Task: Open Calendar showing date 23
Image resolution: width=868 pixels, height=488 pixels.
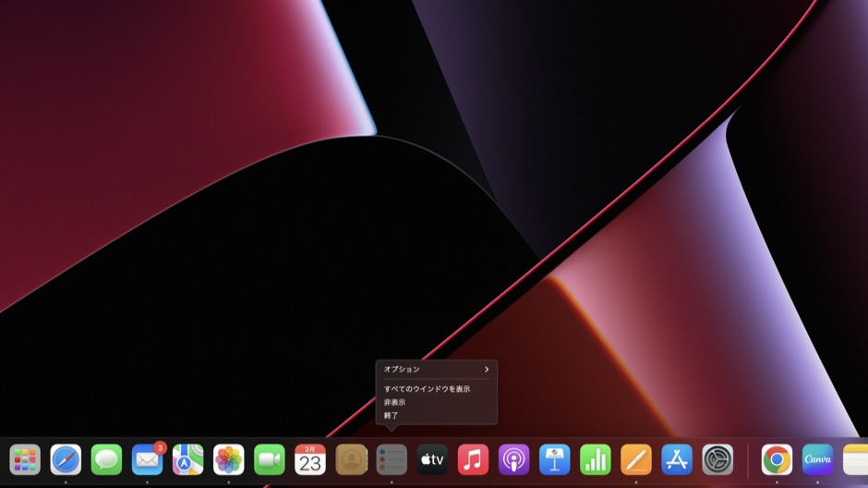Action: 310,459
